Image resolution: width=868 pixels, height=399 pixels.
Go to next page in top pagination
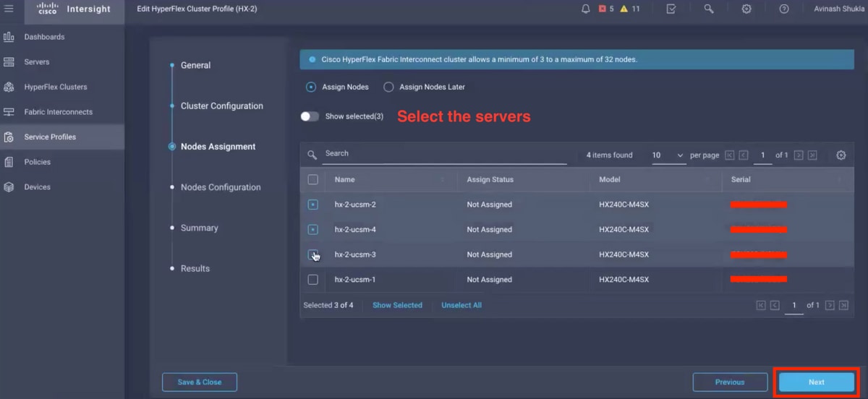click(x=799, y=155)
